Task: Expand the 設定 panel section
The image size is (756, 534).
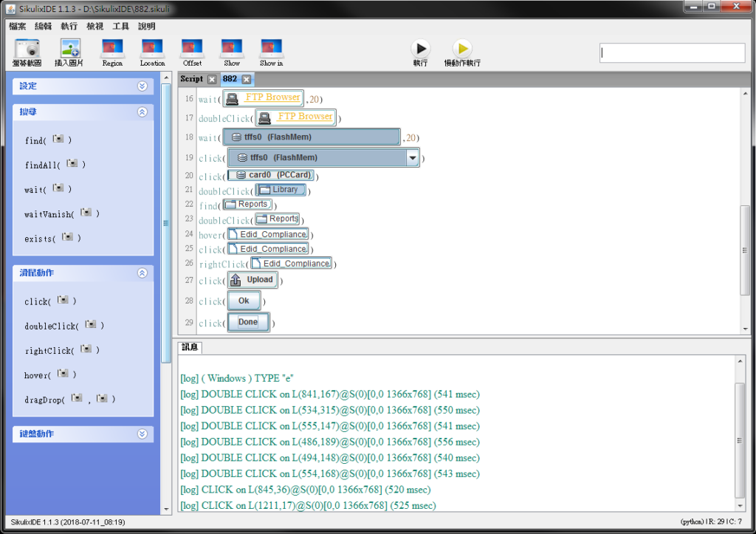Action: pyautogui.click(x=142, y=86)
